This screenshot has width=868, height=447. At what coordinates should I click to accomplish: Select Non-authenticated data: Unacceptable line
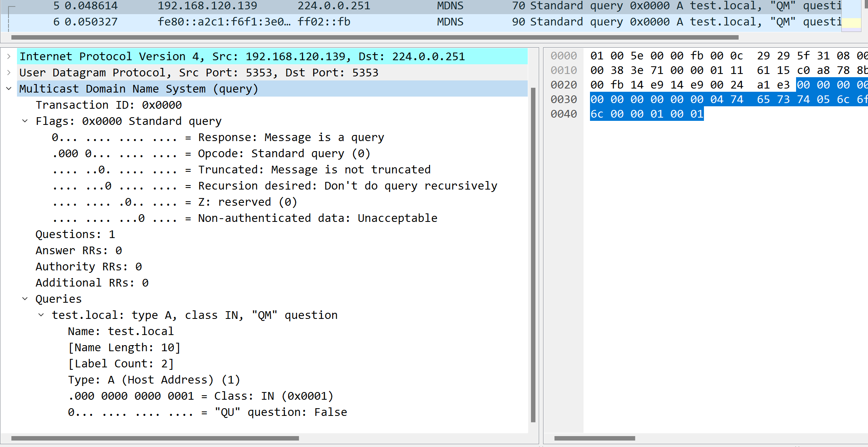[244, 218]
